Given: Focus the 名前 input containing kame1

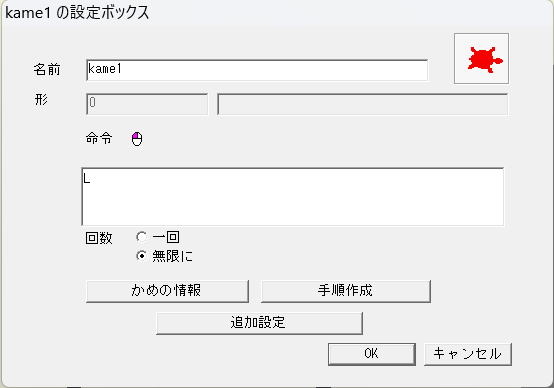Looking at the screenshot, I should tap(257, 70).
